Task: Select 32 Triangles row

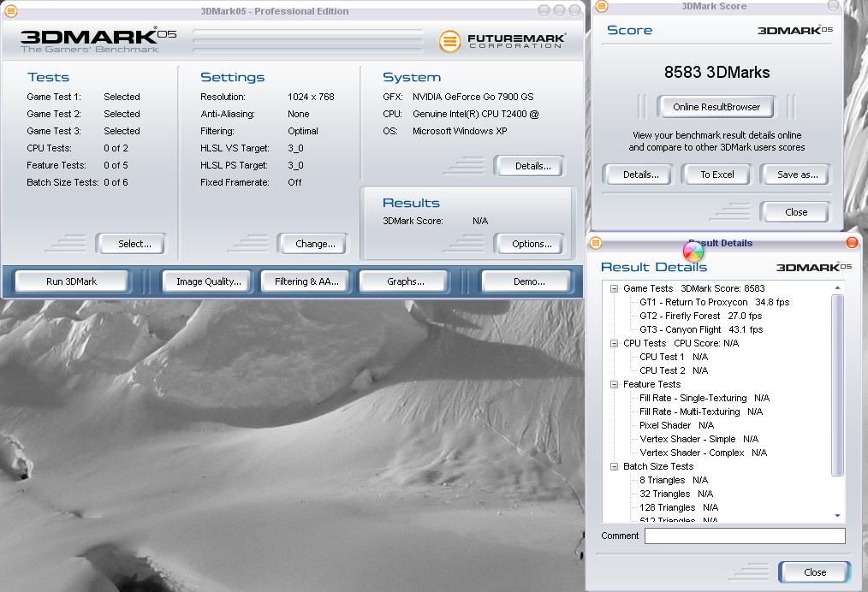Action: coord(676,494)
